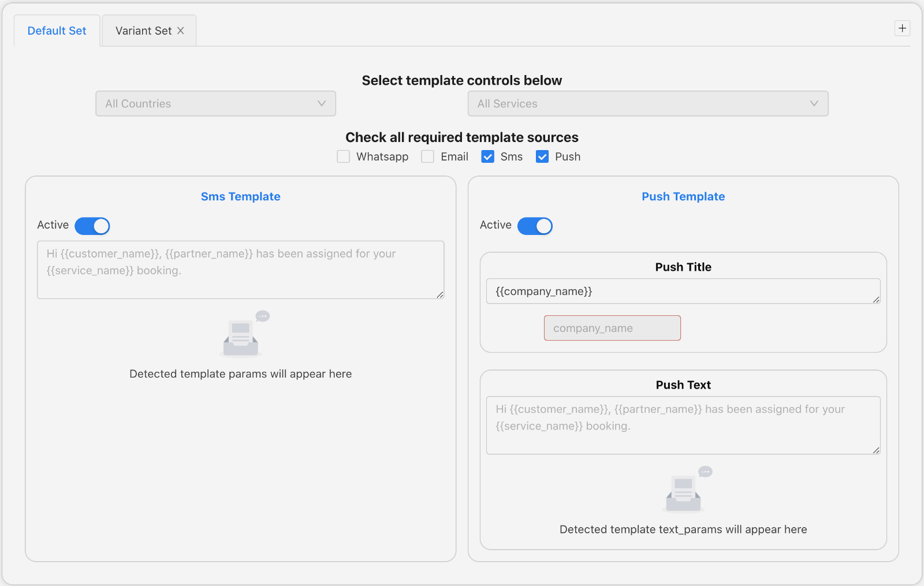Expand the All Services dropdown

(x=647, y=103)
